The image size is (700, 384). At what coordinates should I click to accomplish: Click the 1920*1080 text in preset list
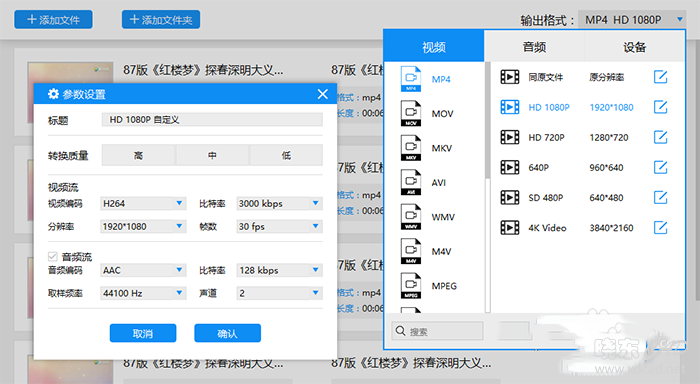pos(611,107)
